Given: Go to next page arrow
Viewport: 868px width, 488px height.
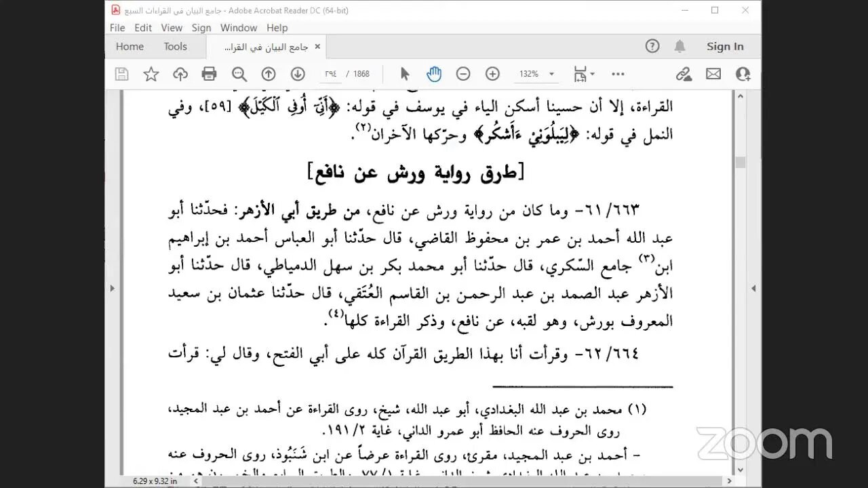Looking at the screenshot, I should pos(298,74).
